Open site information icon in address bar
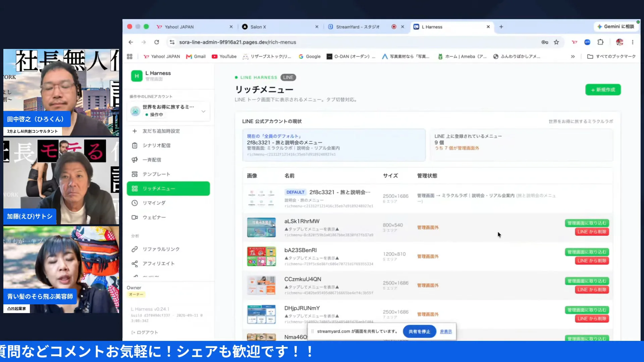The image size is (644, 362). 172,42
